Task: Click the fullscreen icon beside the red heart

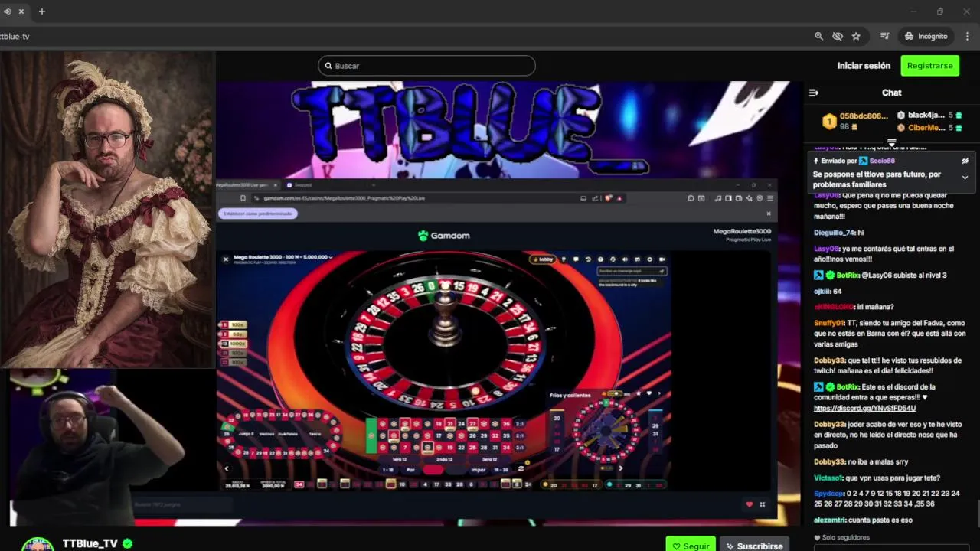Action: point(762,504)
